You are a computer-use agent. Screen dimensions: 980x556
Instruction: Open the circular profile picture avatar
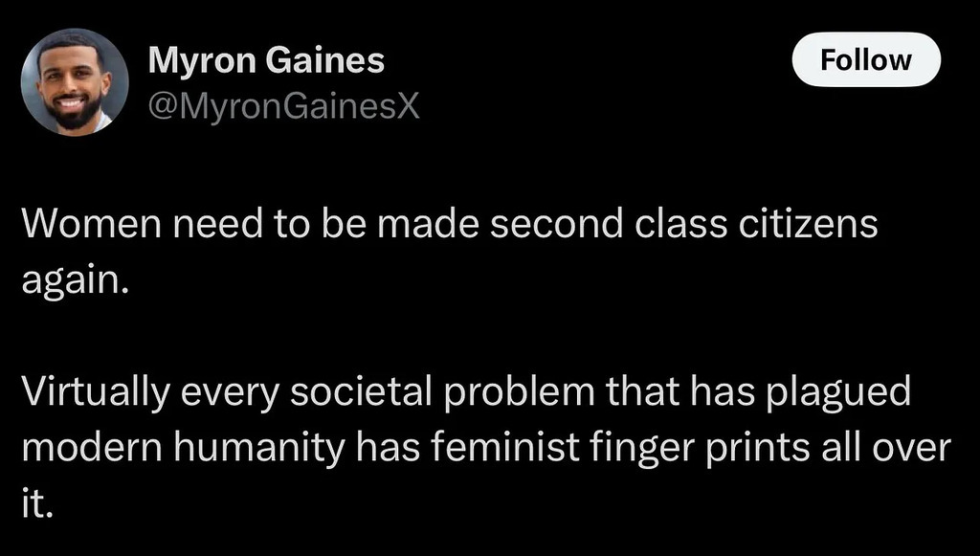pos(74,81)
